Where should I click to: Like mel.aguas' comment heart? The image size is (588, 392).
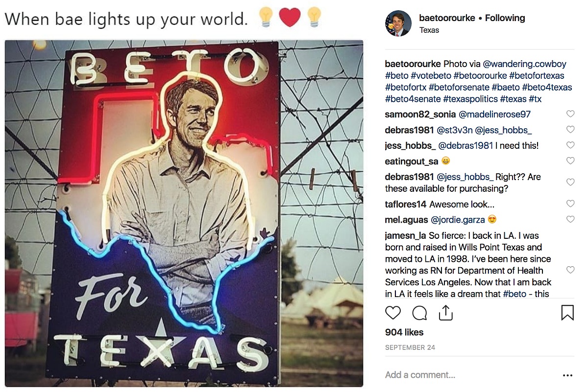click(570, 219)
